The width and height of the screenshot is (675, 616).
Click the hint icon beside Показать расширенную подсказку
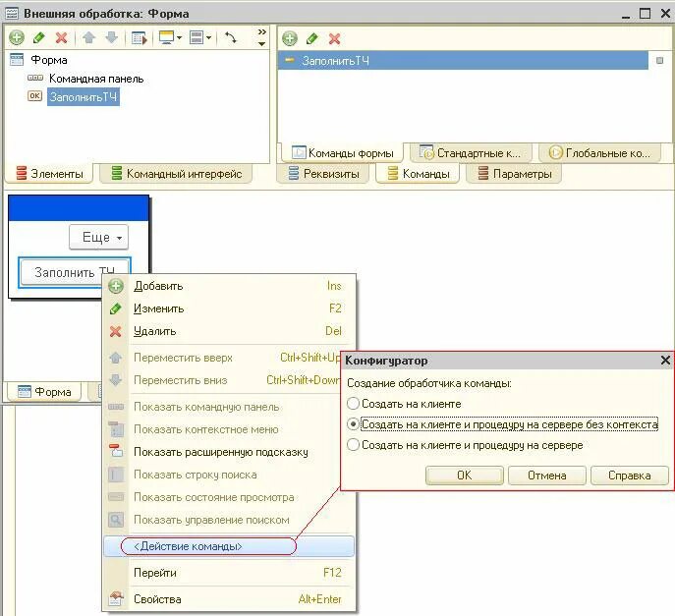point(116,452)
